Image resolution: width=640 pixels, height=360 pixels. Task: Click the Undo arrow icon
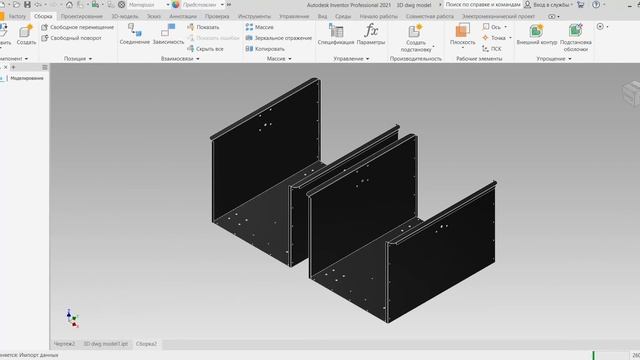click(38, 4)
